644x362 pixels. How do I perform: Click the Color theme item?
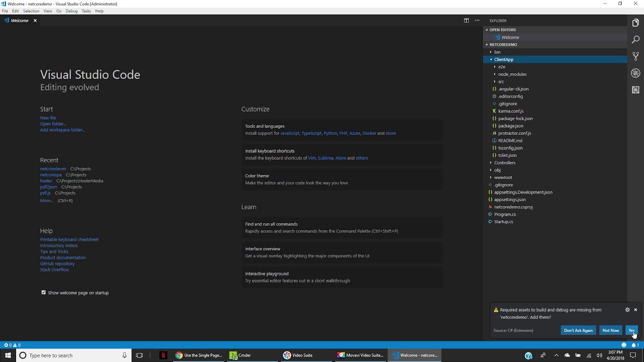pos(342,179)
